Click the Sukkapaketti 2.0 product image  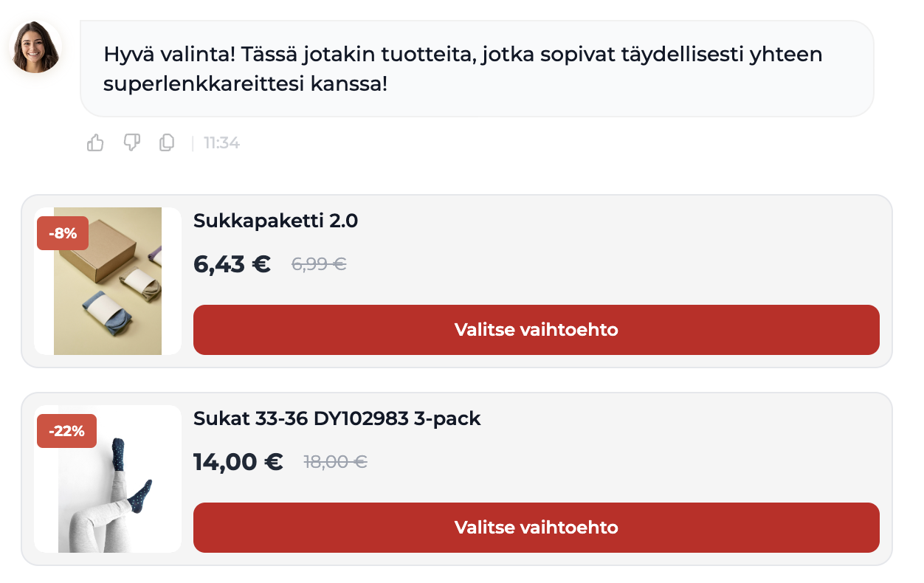pyautogui.click(x=107, y=280)
